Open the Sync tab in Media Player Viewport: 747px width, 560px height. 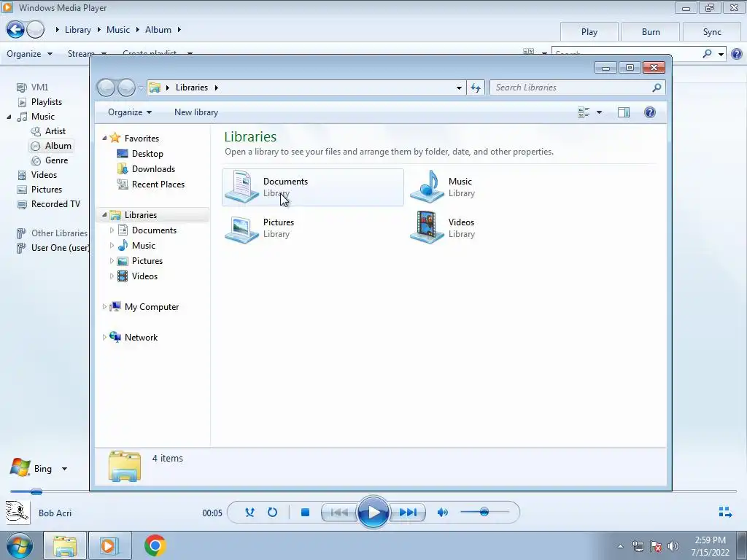(712, 32)
